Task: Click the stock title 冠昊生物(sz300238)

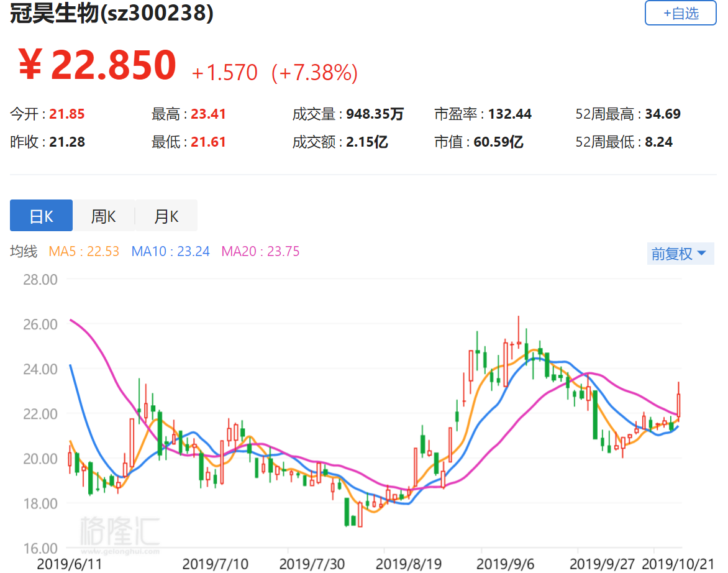Action: tap(112, 13)
